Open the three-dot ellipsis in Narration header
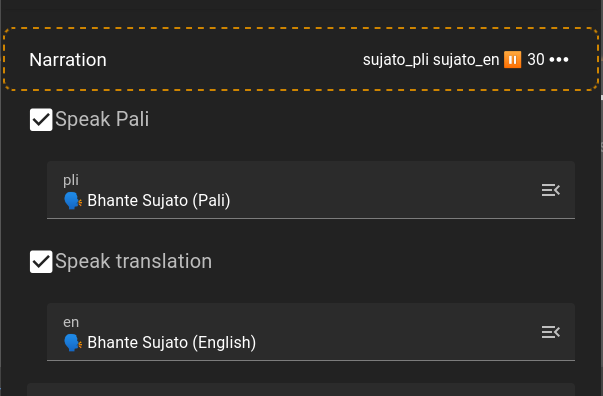This screenshot has width=603, height=396. (559, 60)
